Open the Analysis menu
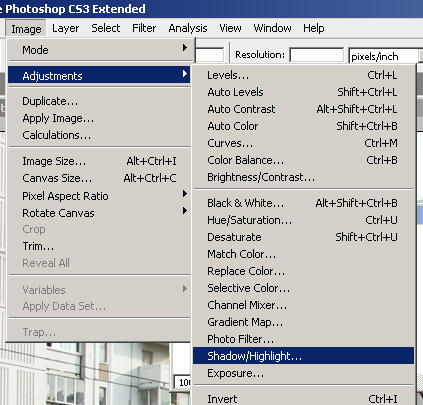This screenshot has height=405, width=423. pos(188,29)
